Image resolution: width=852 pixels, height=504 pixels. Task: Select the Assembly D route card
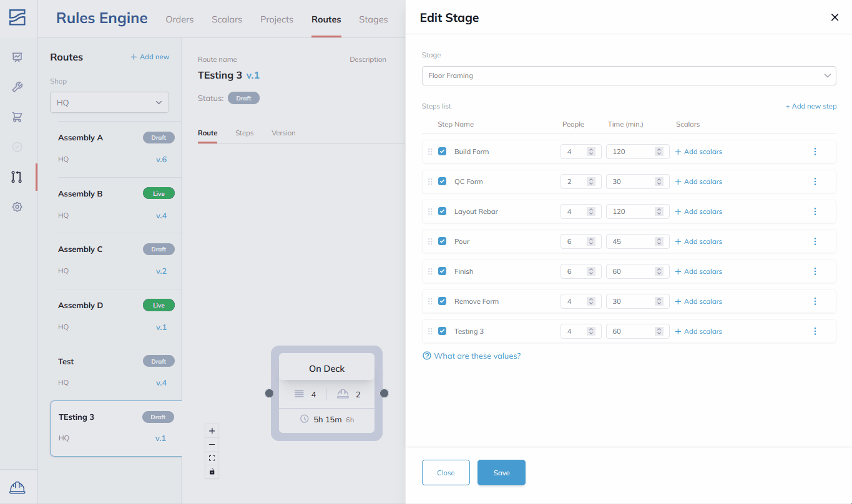pyautogui.click(x=116, y=316)
